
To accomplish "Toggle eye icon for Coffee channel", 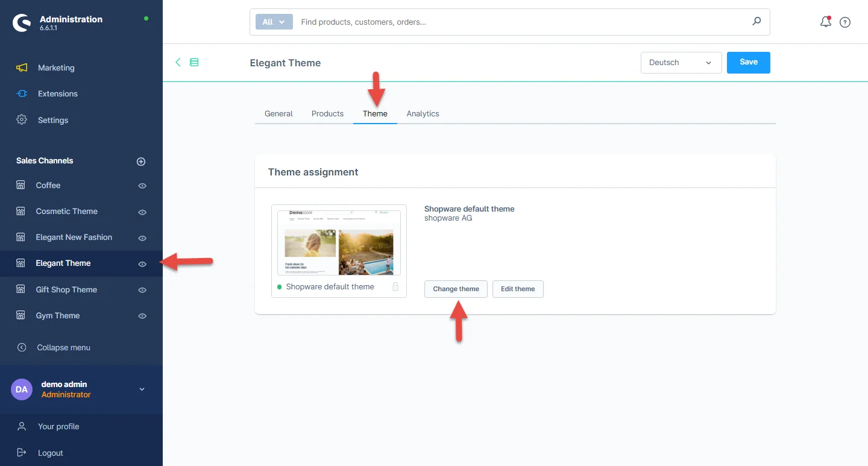I will coord(142,186).
